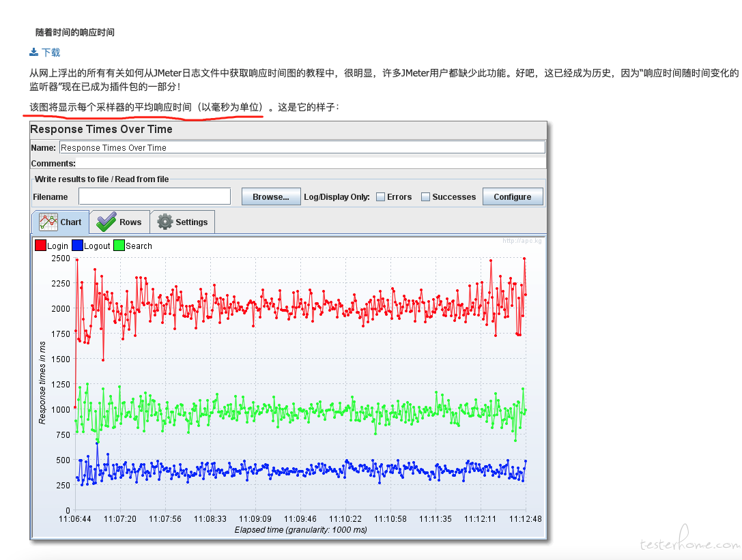
Task: Click the Name field with Response Times Over Time
Action: (302, 147)
